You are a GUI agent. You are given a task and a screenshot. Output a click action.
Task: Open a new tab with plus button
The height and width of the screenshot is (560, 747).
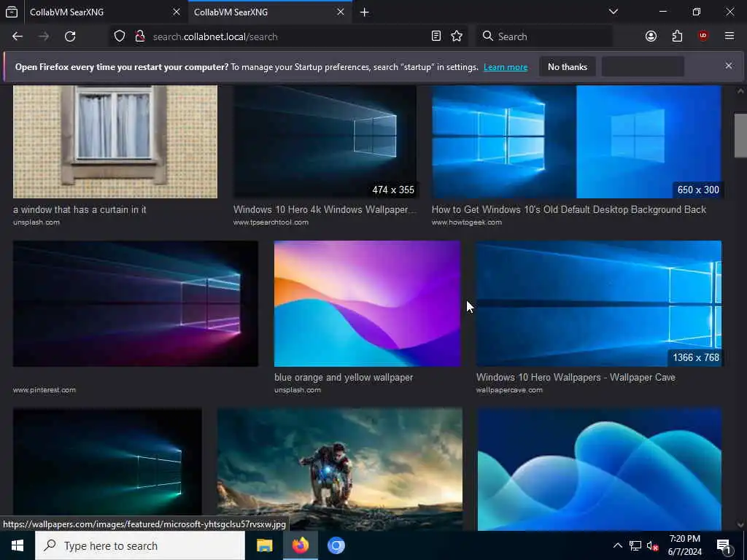[365, 12]
